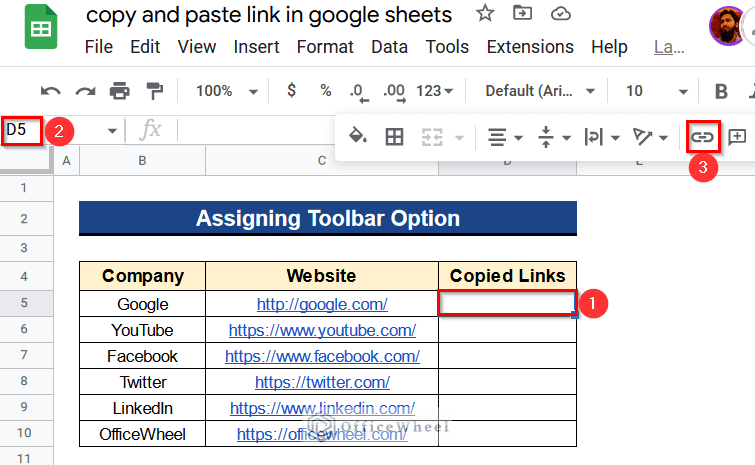Open the Tools menu
Screen dimensions: 755x465
point(447,47)
